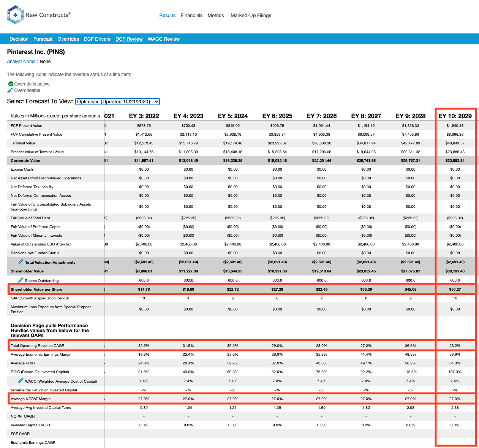The image size is (479, 448).
Task: Click the pencil icon beside Shares Outstanding
Action: (x=21, y=280)
